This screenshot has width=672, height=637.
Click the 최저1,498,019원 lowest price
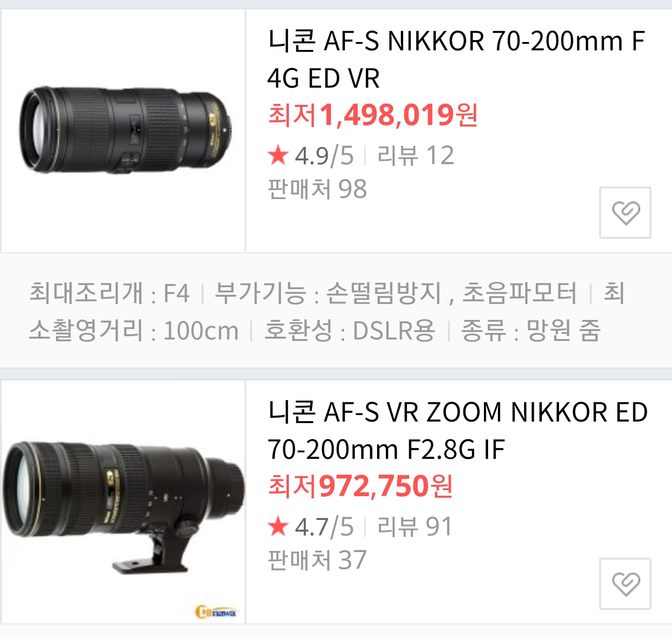point(373,115)
